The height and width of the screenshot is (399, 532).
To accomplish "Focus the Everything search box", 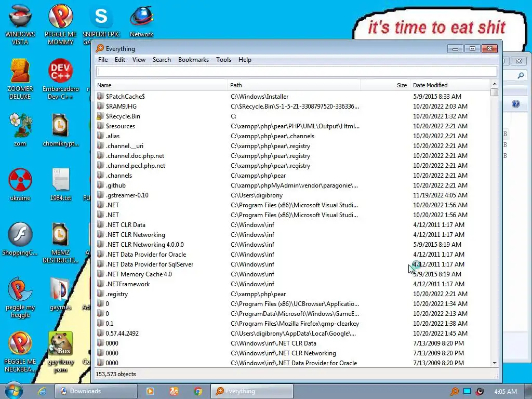I will [296, 71].
